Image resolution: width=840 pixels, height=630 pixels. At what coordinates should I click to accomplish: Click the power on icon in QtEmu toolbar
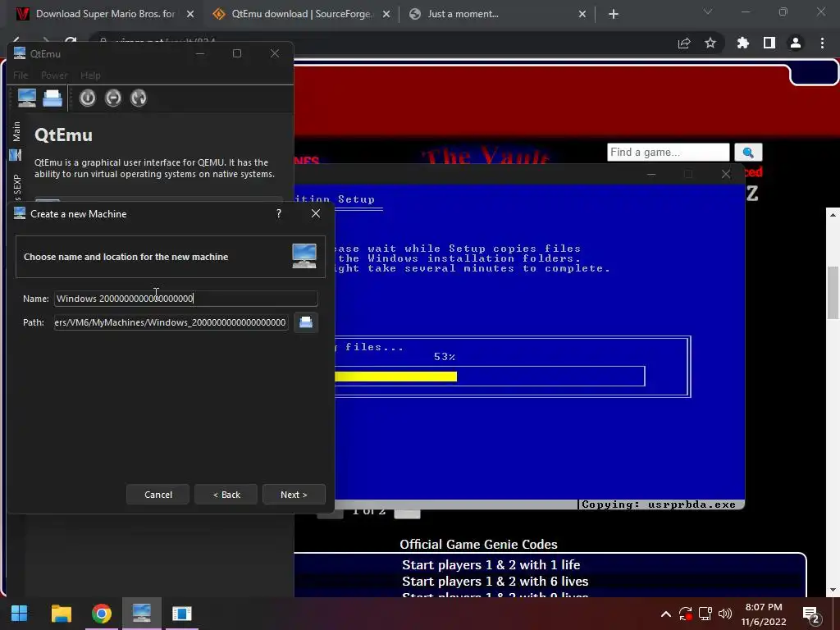pyautogui.click(x=87, y=98)
